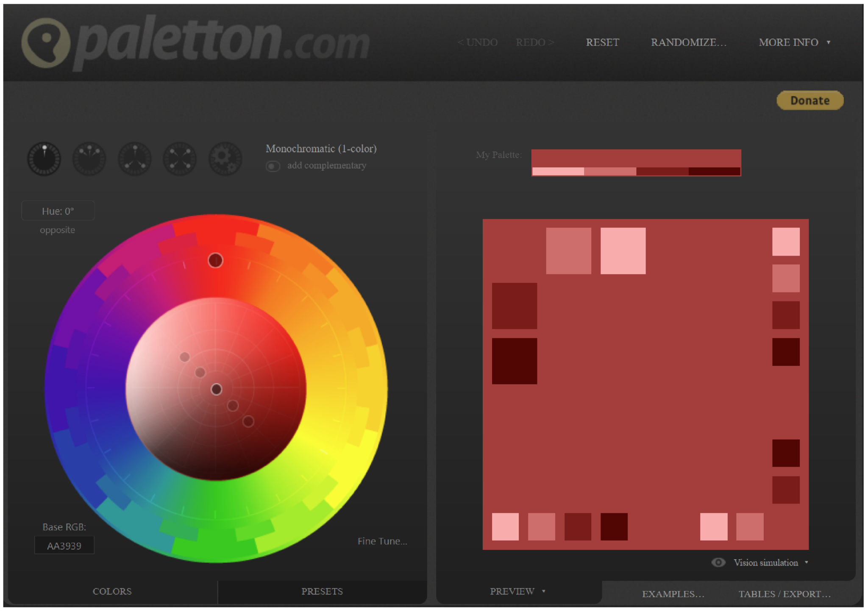Select the Monochromatic scheme icon
This screenshot has height=613, width=868.
tap(44, 159)
